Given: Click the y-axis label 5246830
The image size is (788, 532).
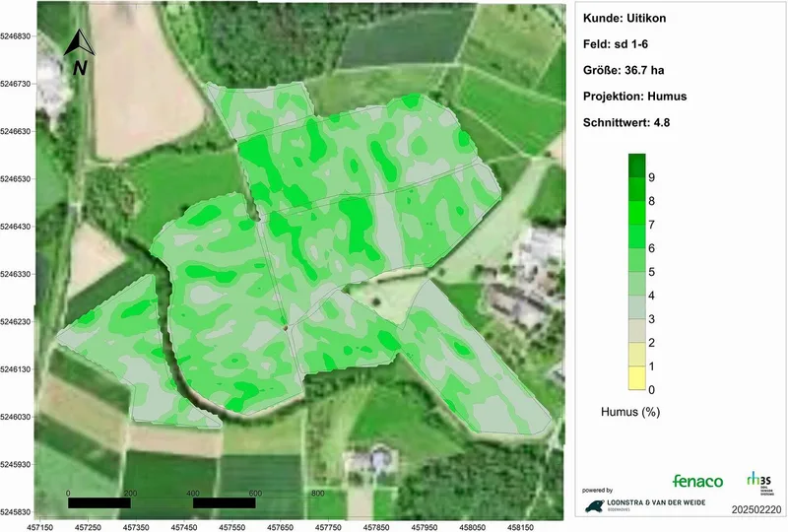Looking at the screenshot, I should [15, 36].
